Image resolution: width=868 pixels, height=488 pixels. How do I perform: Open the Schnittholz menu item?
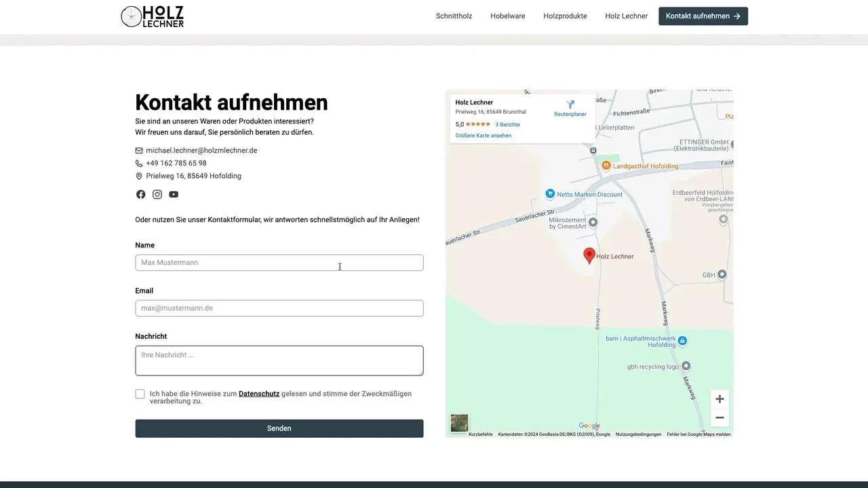[454, 16]
